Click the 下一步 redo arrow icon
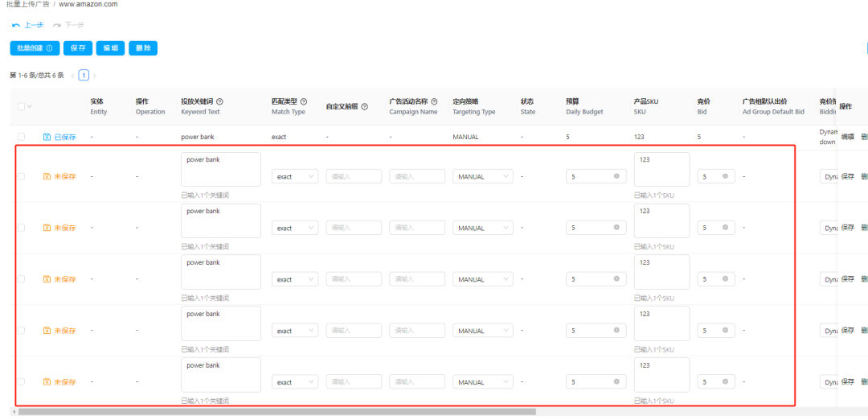Viewport: 868px width, 420px height. click(x=56, y=26)
